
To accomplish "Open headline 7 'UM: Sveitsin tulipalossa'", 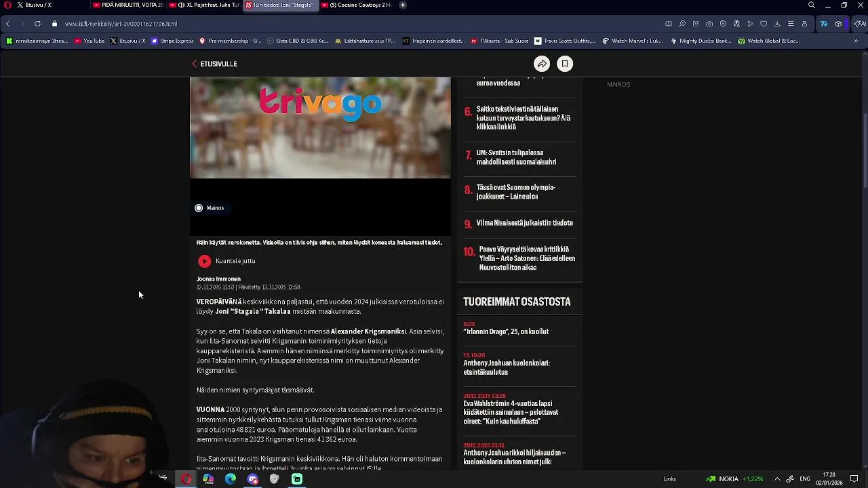I will pyautogui.click(x=516, y=157).
